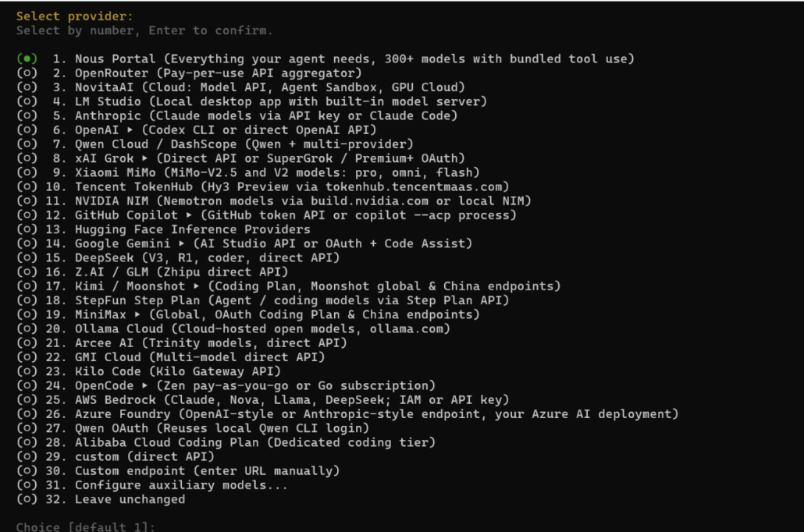Expand the OpenCode submenu arrow
The height and width of the screenshot is (532, 804).
click(x=145, y=386)
